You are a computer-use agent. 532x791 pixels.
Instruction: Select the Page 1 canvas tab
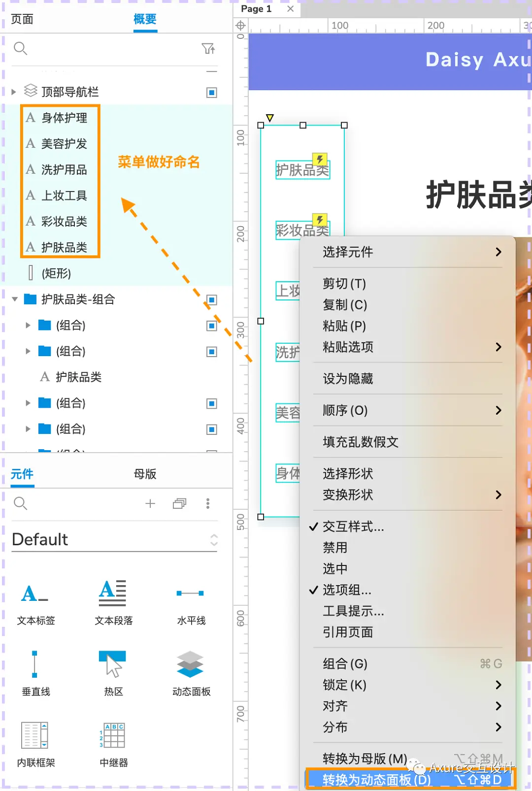[256, 9]
